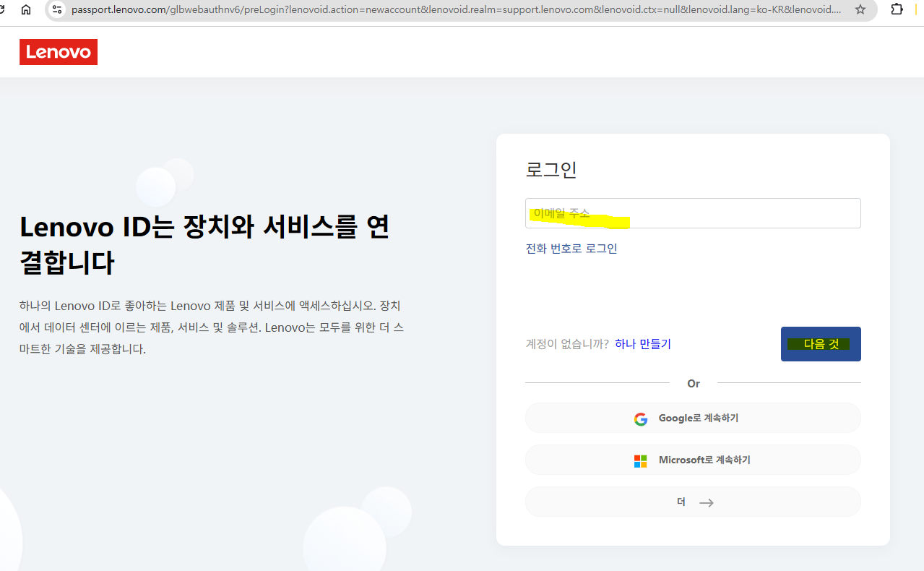Select the passport.lenovo.com address bar URL
This screenshot has width=924, height=571.
(455, 9)
